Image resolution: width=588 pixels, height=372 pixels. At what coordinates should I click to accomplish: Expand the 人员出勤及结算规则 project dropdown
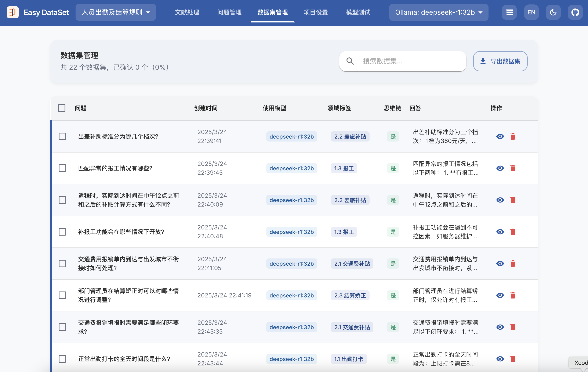(x=116, y=12)
